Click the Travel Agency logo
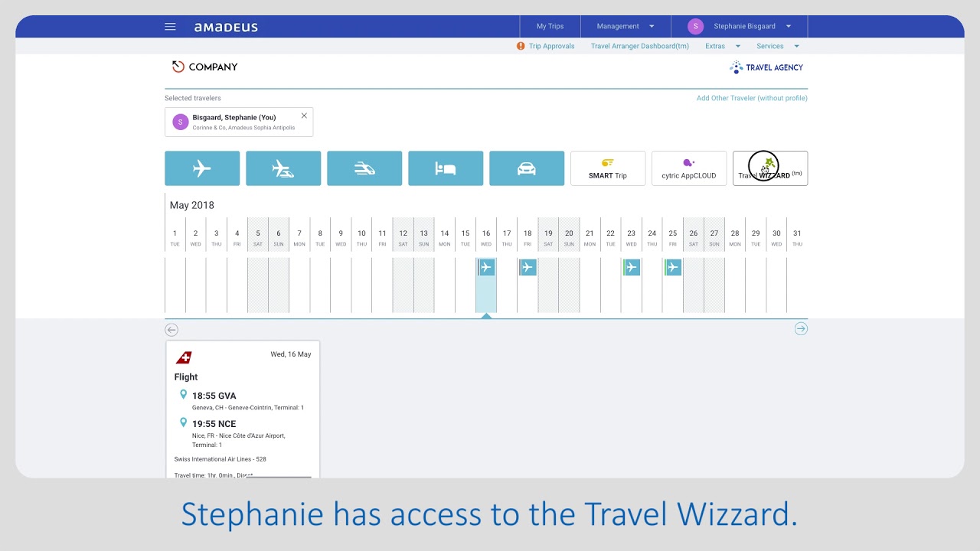Viewport: 980px width, 551px height. pos(766,67)
